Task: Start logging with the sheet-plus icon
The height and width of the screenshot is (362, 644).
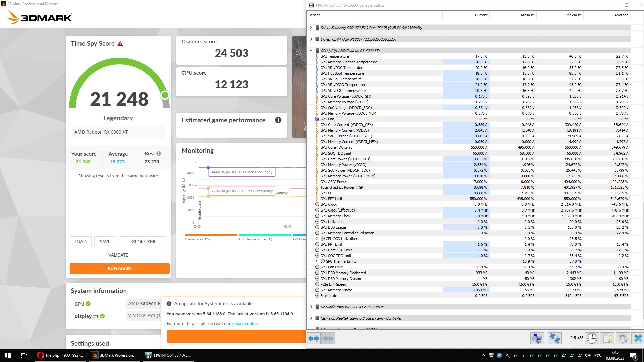Action: pos(607,338)
